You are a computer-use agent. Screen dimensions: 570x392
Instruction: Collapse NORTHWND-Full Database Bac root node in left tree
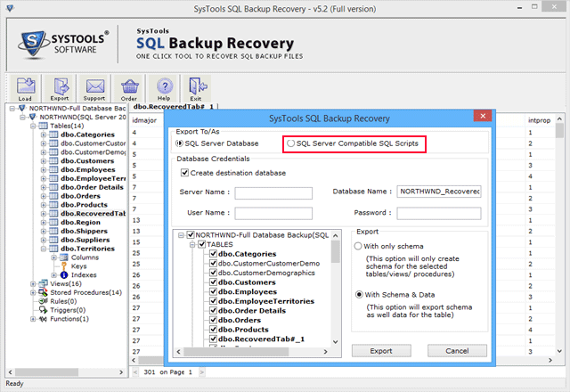pos(12,109)
